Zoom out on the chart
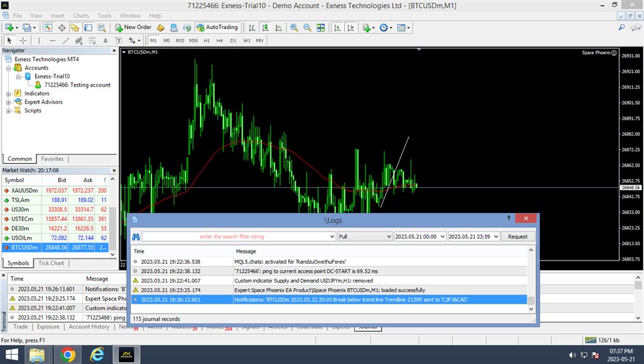The height and width of the screenshot is (364, 644). point(307,28)
